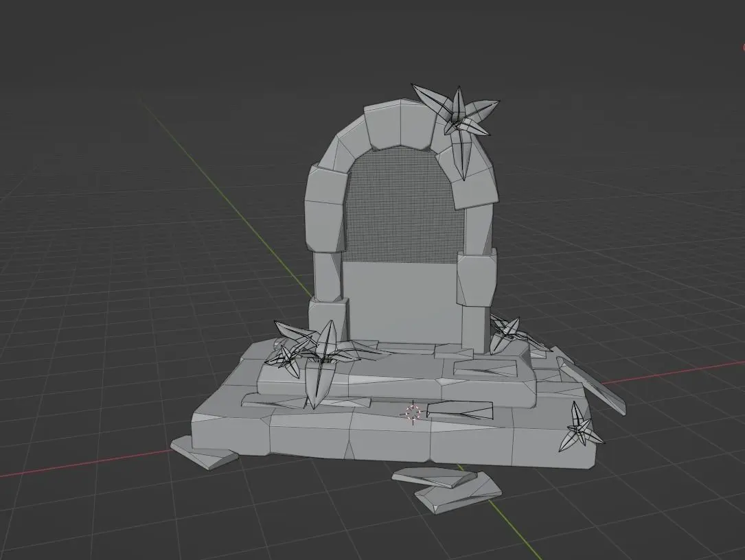745x560 pixels.
Task: Select the leaning slab on the base's right side
Action: click(x=591, y=386)
